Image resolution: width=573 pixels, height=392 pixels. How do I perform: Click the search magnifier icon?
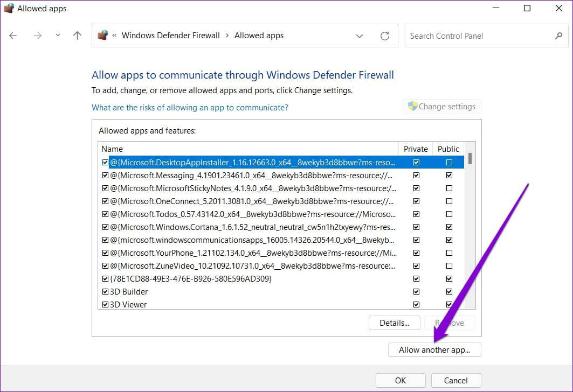(558, 36)
